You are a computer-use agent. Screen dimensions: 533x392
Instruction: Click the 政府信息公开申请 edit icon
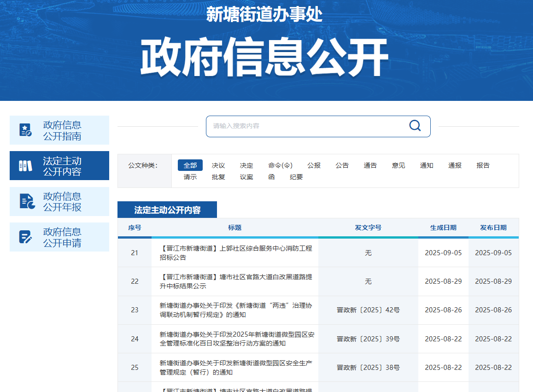pyautogui.click(x=26, y=237)
